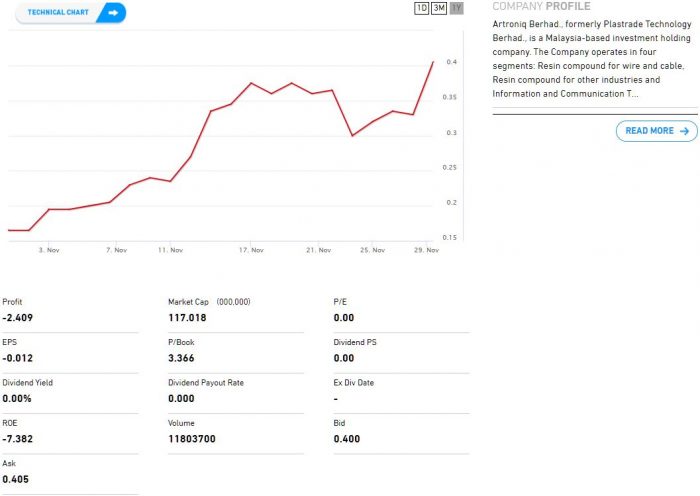This screenshot has width=700, height=496.
Task: Click the Ask price 0.405
Action: [x=15, y=479]
